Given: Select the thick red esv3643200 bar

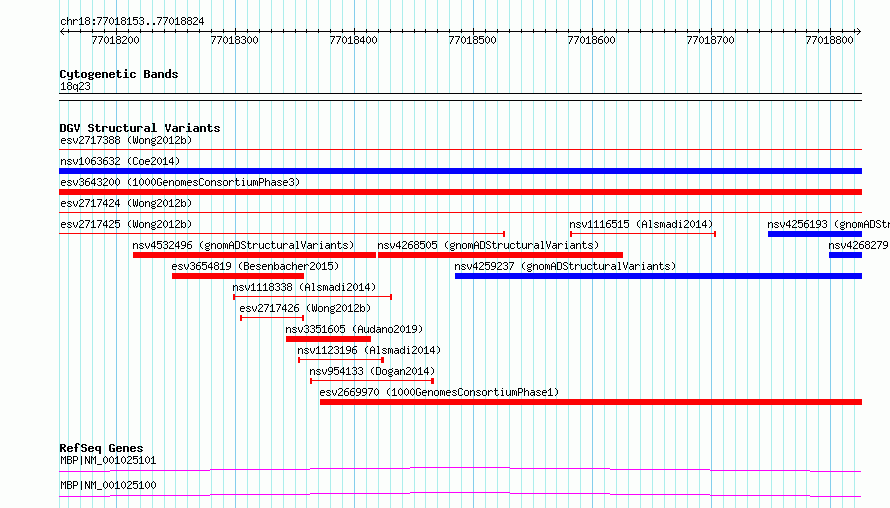Looking at the screenshot, I should pos(460,192).
